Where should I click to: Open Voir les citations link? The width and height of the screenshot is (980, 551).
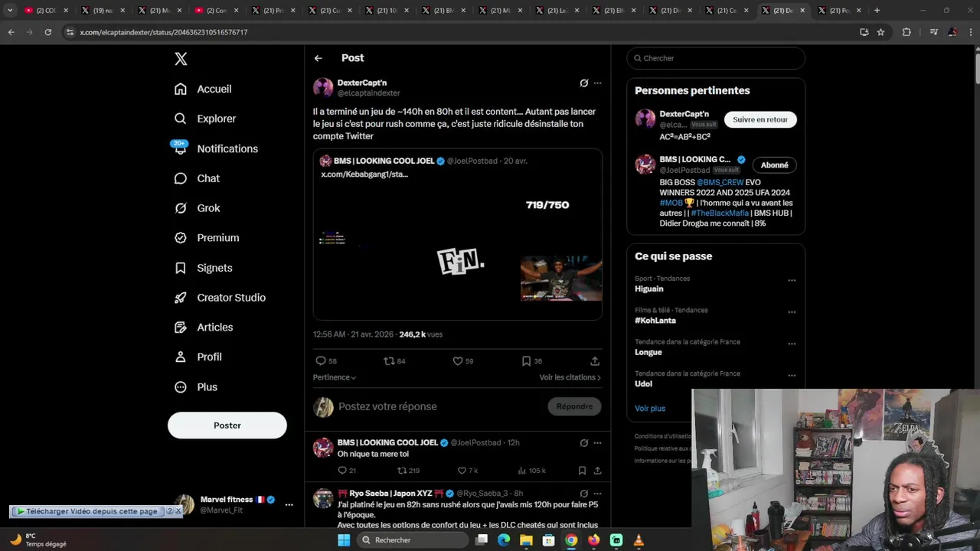point(570,377)
